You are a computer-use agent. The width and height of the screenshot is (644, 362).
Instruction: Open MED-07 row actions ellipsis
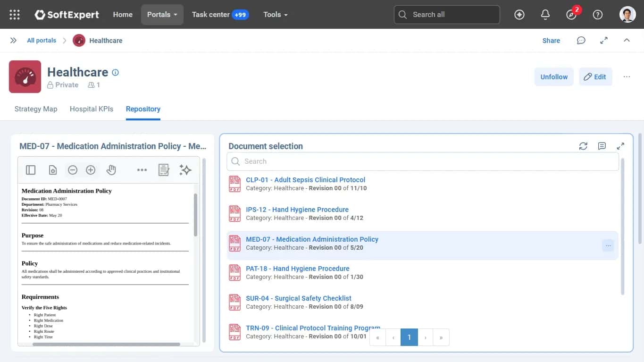click(608, 245)
